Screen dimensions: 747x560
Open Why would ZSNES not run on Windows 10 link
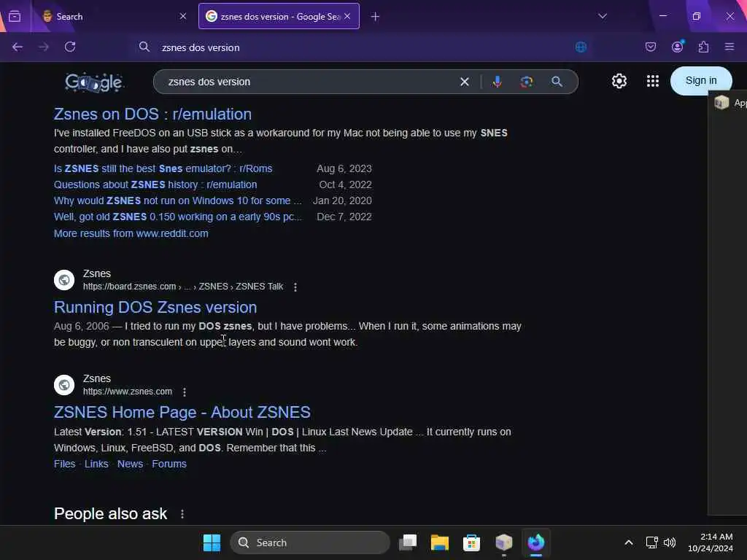(x=178, y=201)
